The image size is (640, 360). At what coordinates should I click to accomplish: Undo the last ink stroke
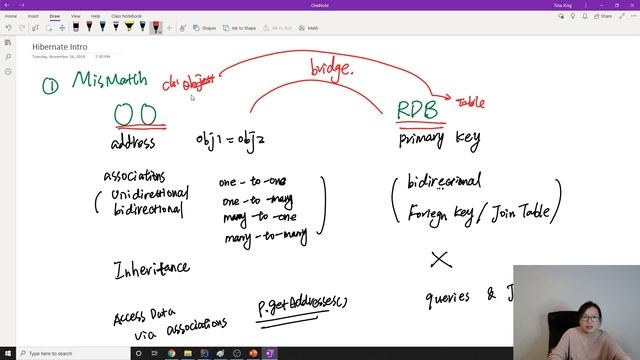point(9,28)
